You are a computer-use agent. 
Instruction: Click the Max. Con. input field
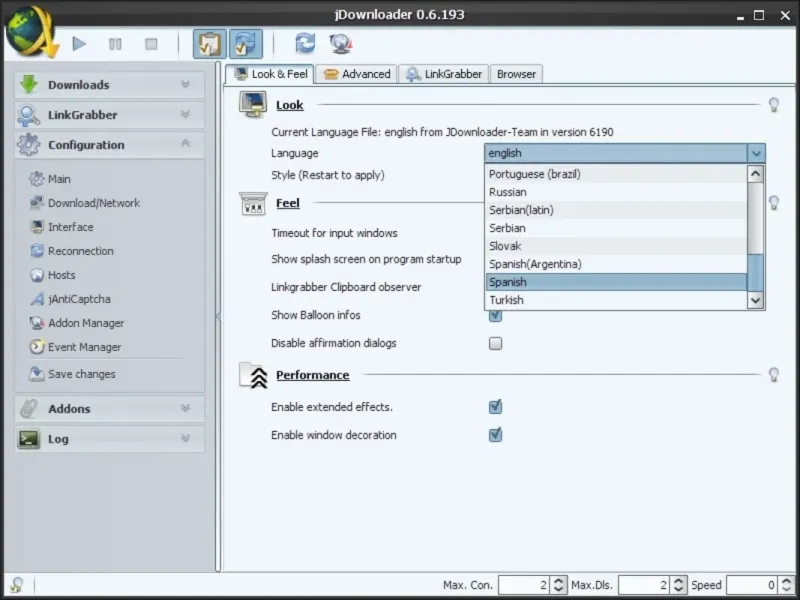pyautogui.click(x=524, y=585)
